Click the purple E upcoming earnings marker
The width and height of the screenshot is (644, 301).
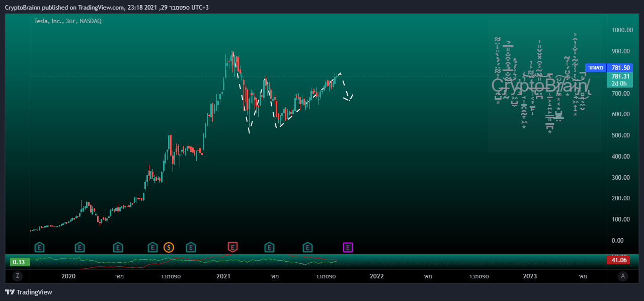point(348,247)
